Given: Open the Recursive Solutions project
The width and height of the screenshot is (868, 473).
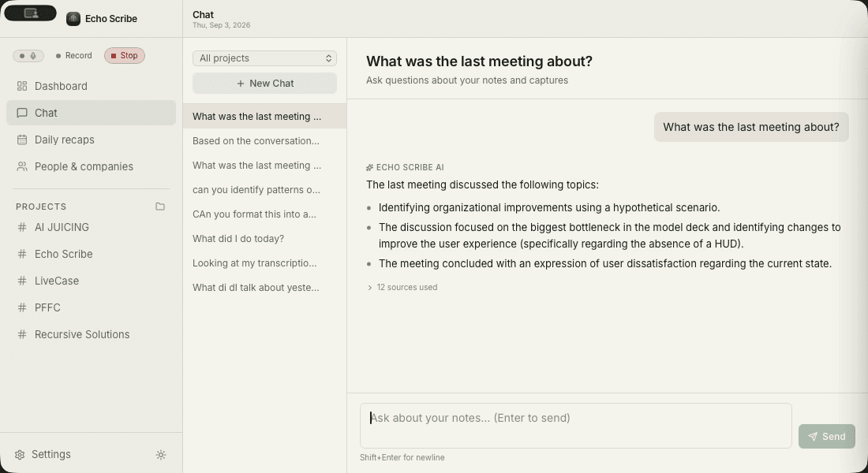Looking at the screenshot, I should (91, 335).
